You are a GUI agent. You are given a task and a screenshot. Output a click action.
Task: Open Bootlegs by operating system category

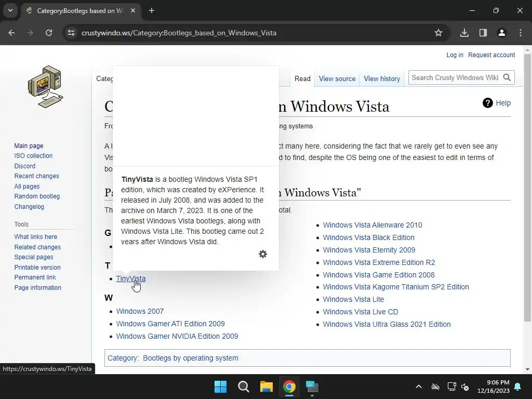point(190,358)
